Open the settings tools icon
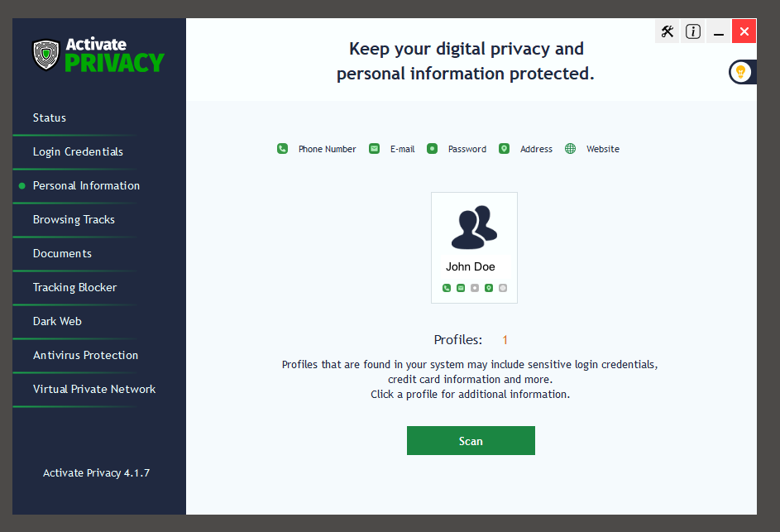The width and height of the screenshot is (780, 532). 667,31
